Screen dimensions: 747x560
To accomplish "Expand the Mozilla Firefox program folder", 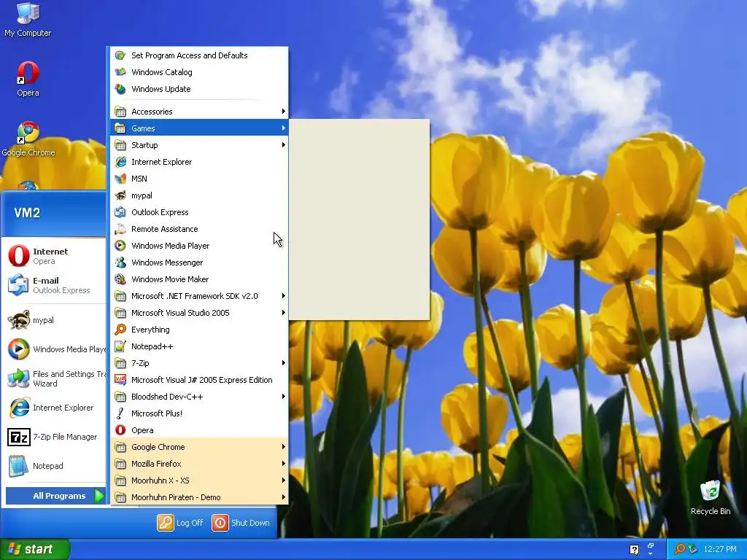I will (x=199, y=463).
